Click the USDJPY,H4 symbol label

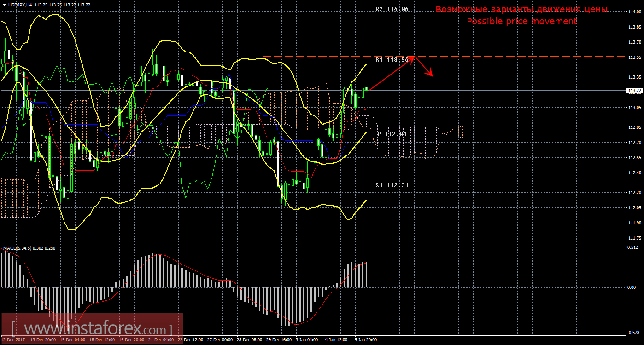pos(20,5)
